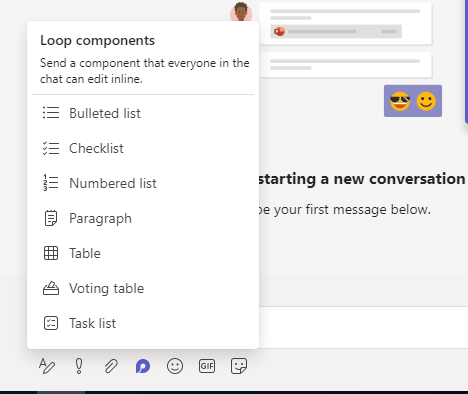The image size is (468, 394).
Task: Click the Paragraph notepad icon
Action: tap(51, 218)
